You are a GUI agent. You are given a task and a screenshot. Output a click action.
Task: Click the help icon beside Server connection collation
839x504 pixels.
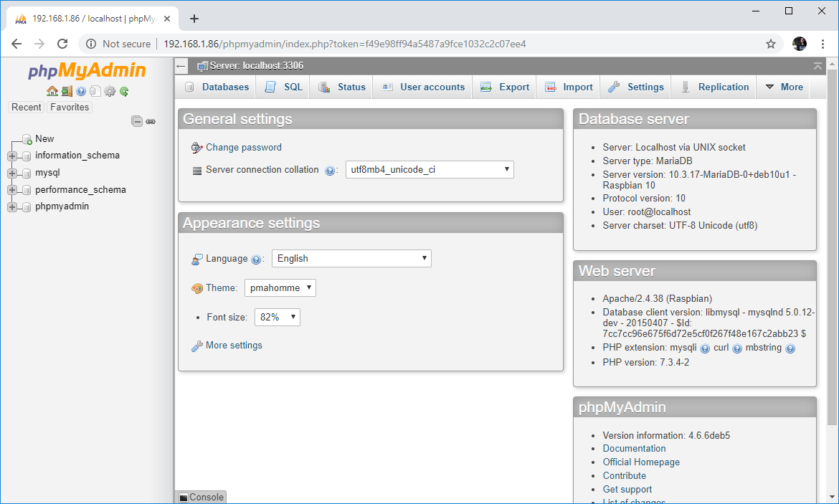(x=330, y=170)
